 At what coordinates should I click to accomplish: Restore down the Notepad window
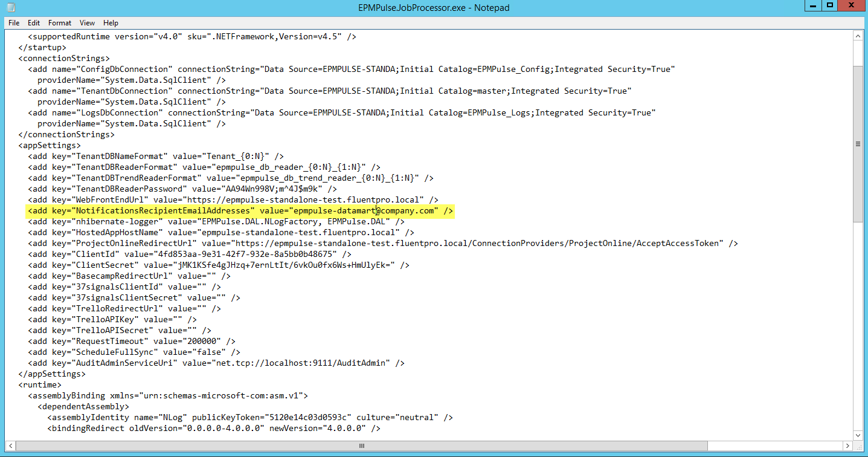(x=831, y=5)
